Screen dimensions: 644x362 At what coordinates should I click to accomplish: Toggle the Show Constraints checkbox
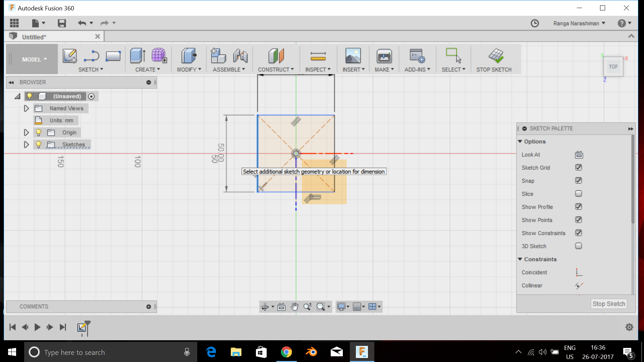pos(579,233)
